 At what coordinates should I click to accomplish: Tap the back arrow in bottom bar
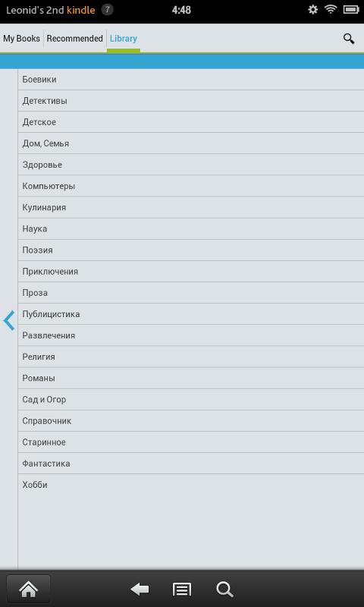tap(140, 590)
